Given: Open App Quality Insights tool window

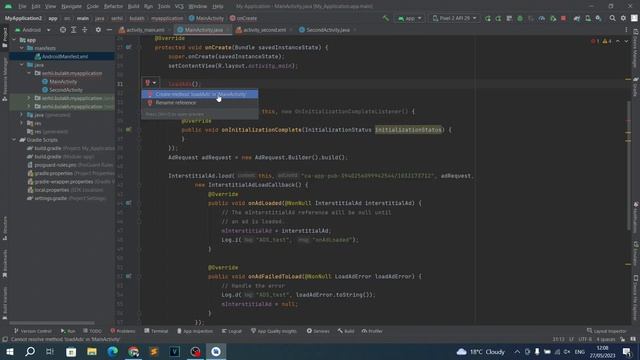Looking at the screenshot, I should (x=273, y=331).
